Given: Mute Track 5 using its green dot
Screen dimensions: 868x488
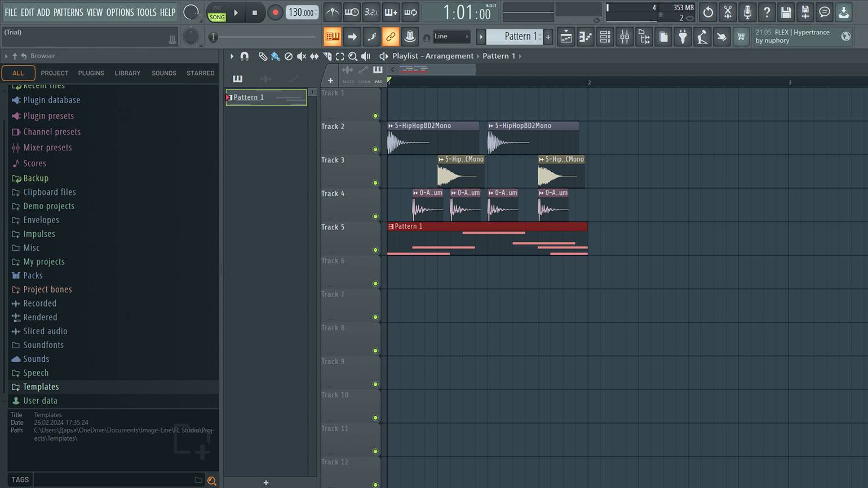Looking at the screenshot, I should (x=375, y=250).
